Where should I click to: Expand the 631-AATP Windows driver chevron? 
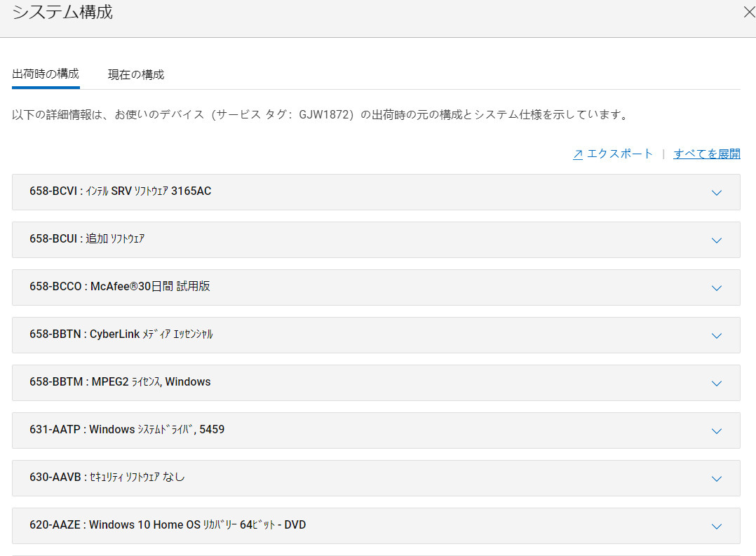[x=717, y=432]
